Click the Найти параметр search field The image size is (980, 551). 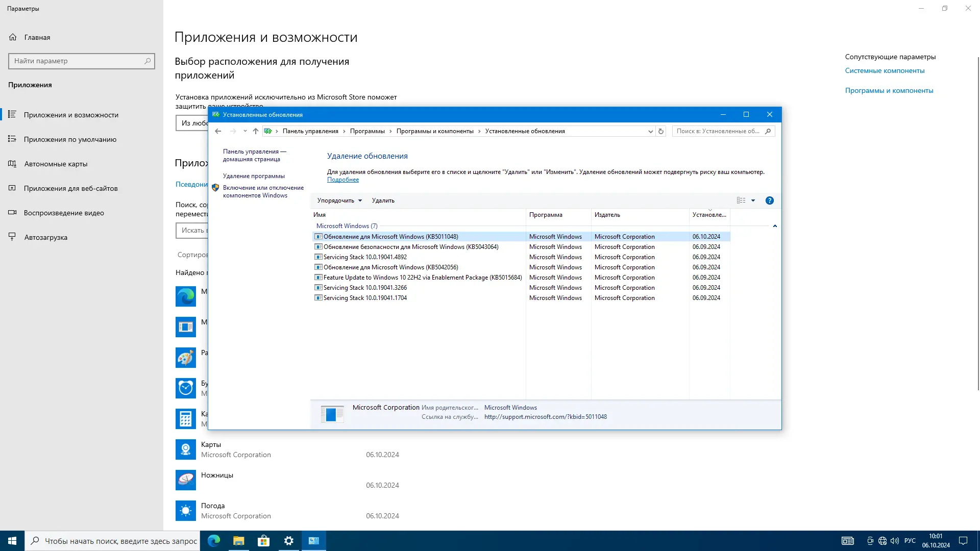[x=77, y=61]
